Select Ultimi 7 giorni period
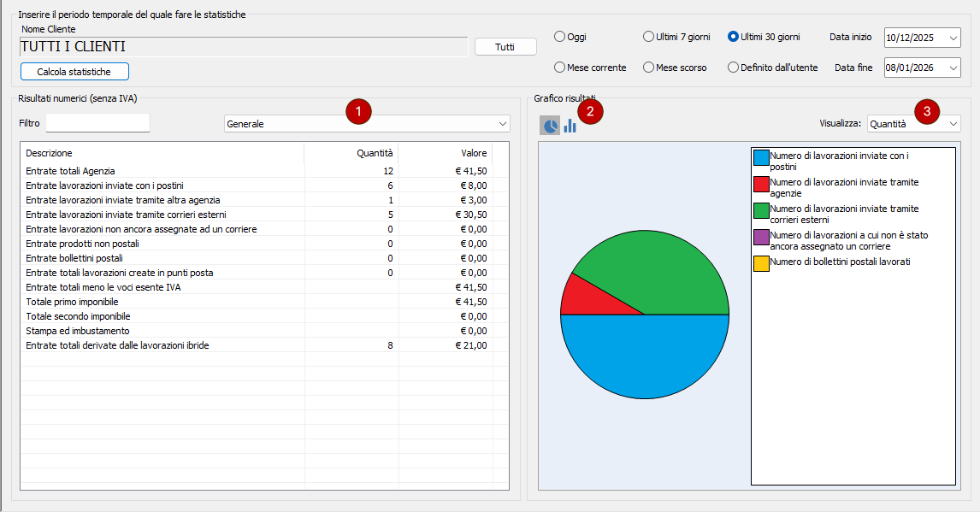The width and height of the screenshot is (980, 512). click(648, 37)
